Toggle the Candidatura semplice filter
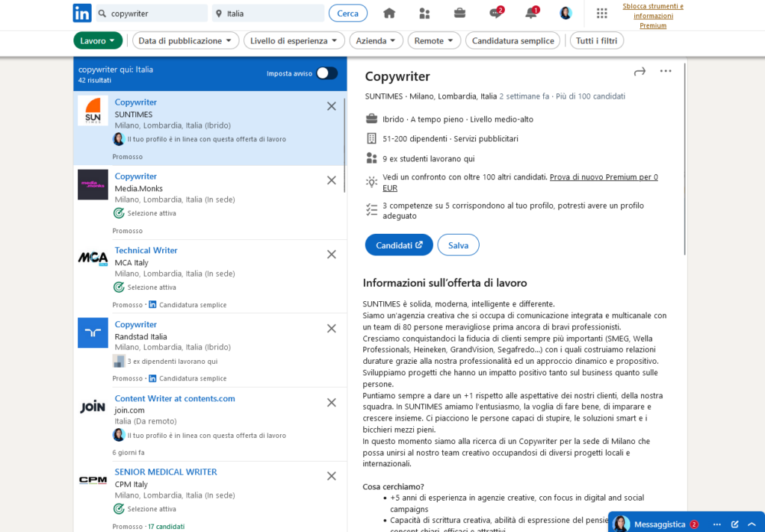Screen dimensions: 765x532 [512, 41]
